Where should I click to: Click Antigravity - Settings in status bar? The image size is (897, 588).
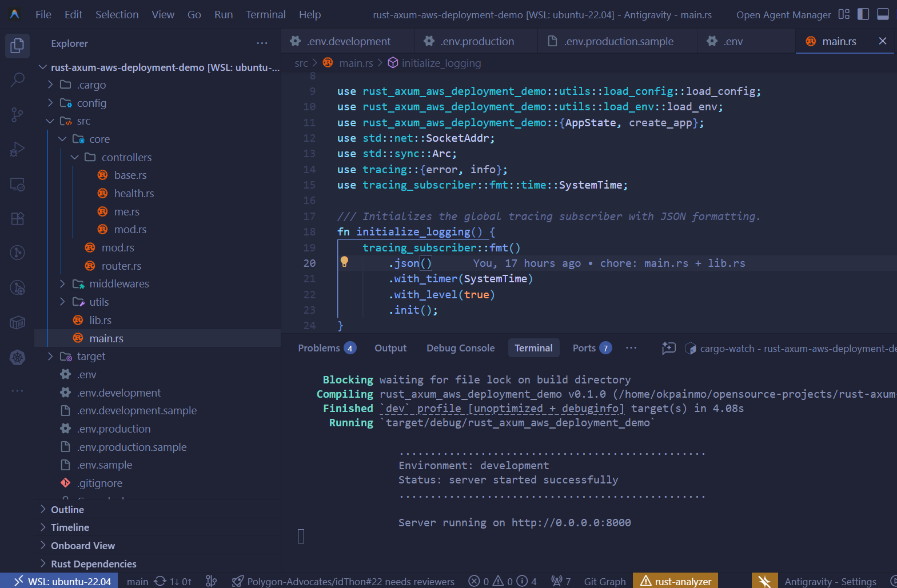coord(830,581)
